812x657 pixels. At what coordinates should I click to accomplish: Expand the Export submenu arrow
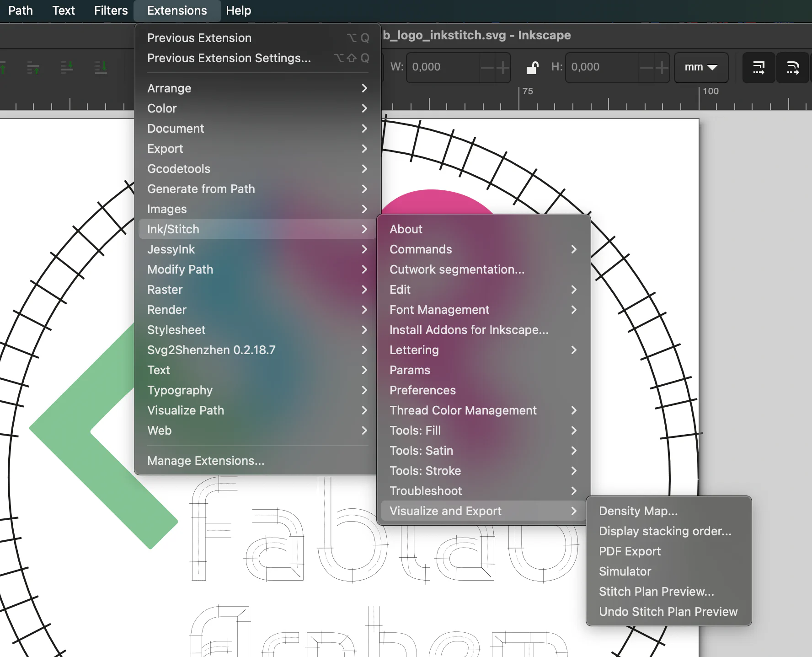point(364,149)
